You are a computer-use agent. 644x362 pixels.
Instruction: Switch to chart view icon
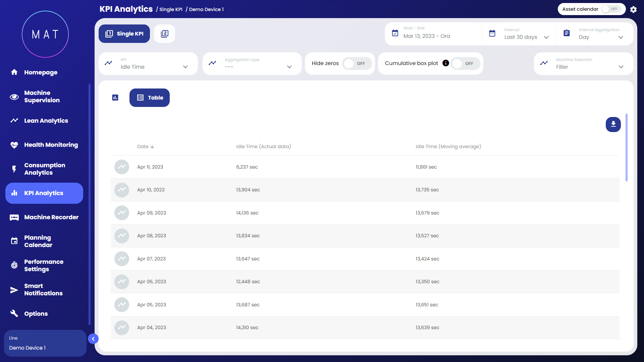115,98
